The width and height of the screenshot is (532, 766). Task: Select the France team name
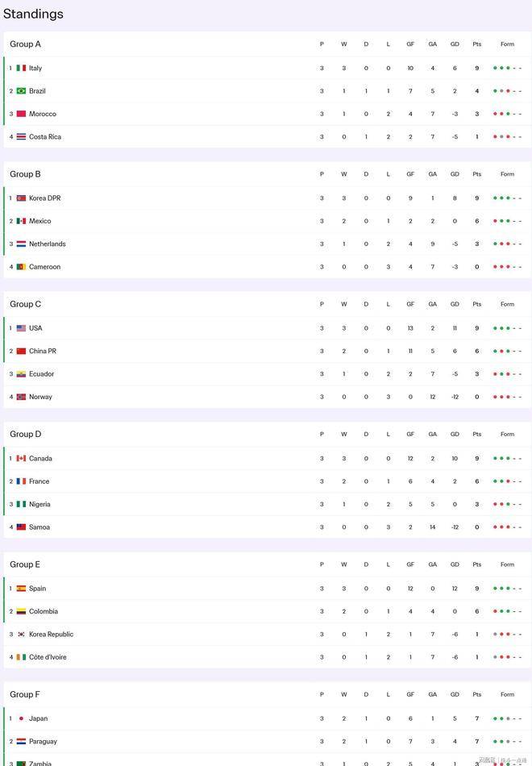[39, 481]
